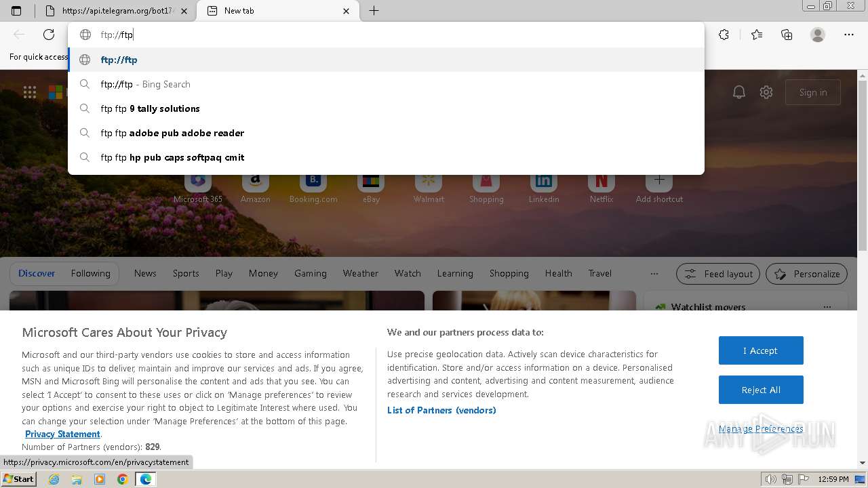Open notifications bell icon

pos(739,92)
